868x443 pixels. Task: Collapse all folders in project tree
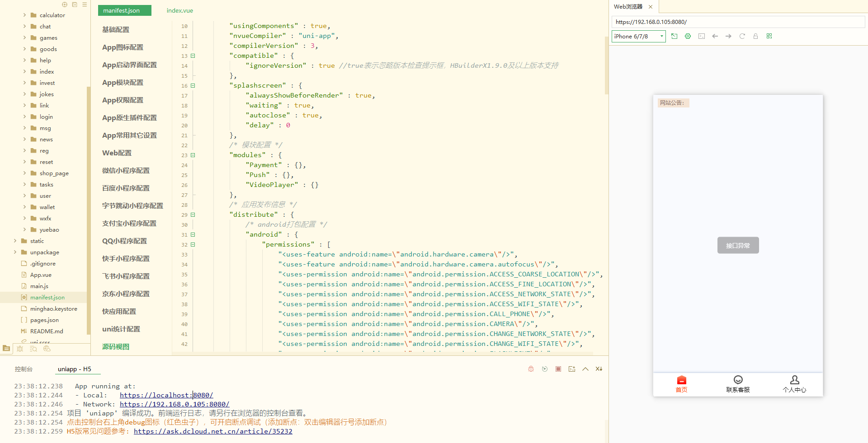75,5
